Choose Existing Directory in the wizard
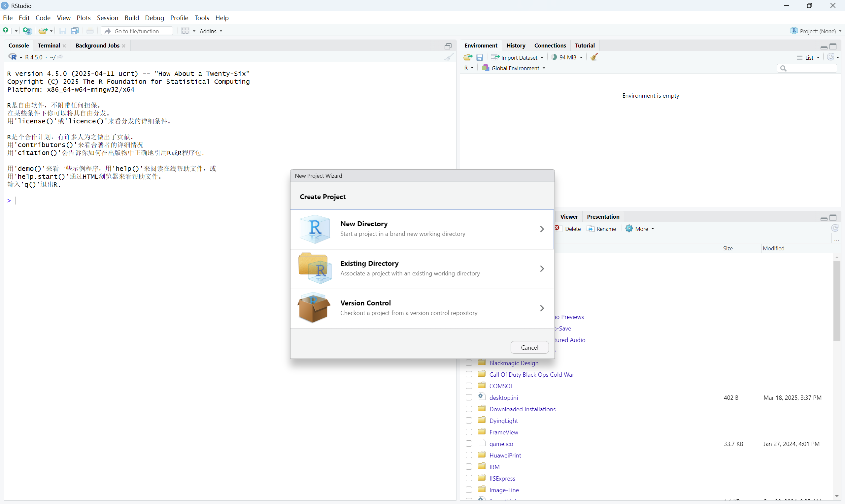Image resolution: width=845 pixels, height=504 pixels. pyautogui.click(x=422, y=268)
